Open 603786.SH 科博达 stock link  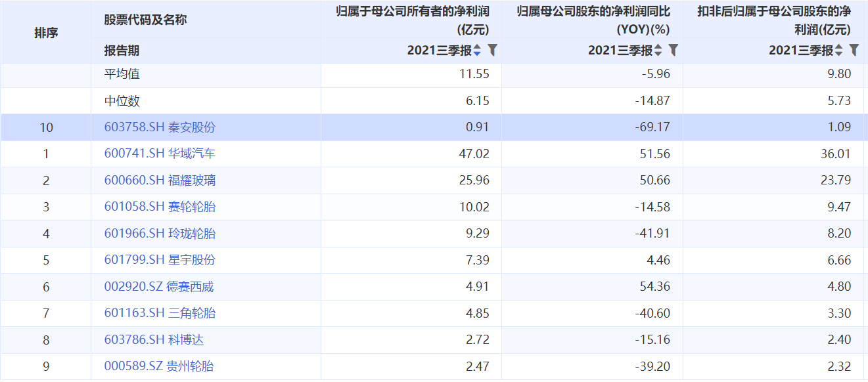pos(154,340)
